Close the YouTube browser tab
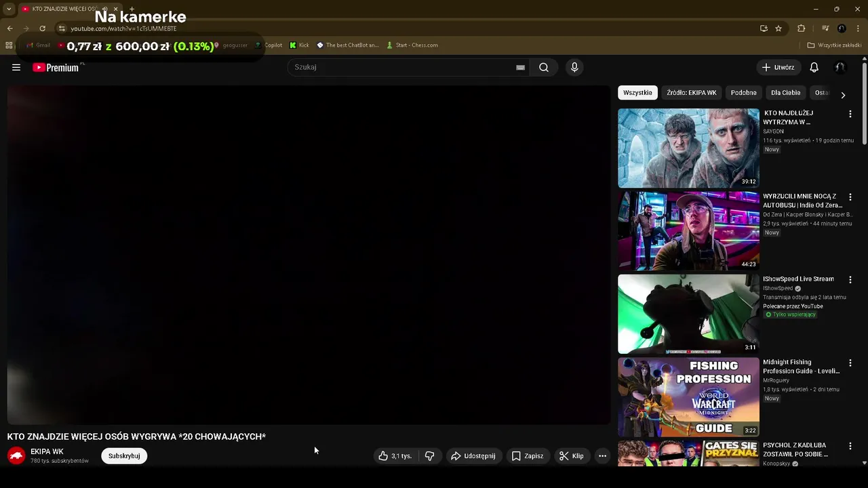This screenshot has width=868, height=488. click(x=115, y=9)
